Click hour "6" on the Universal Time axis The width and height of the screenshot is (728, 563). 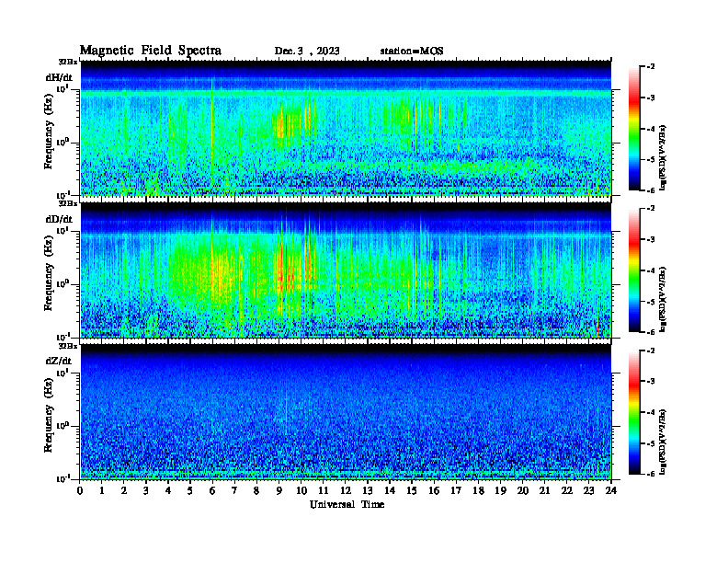pyautogui.click(x=212, y=491)
